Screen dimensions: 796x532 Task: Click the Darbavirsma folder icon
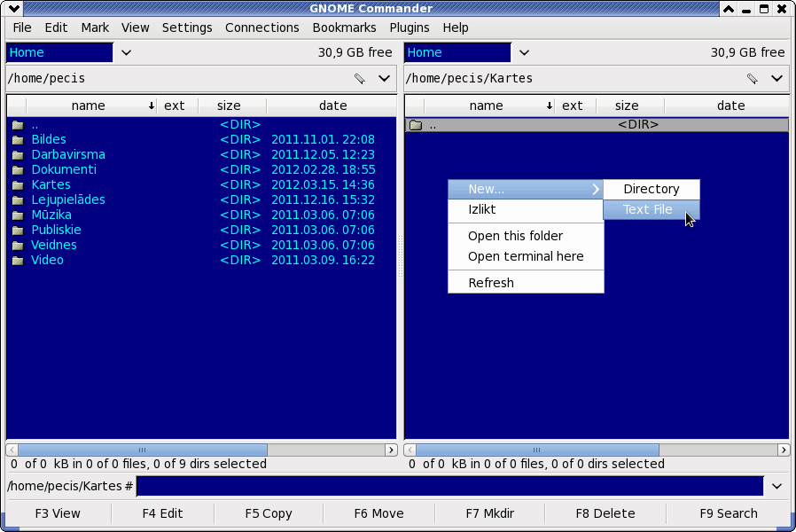18,155
